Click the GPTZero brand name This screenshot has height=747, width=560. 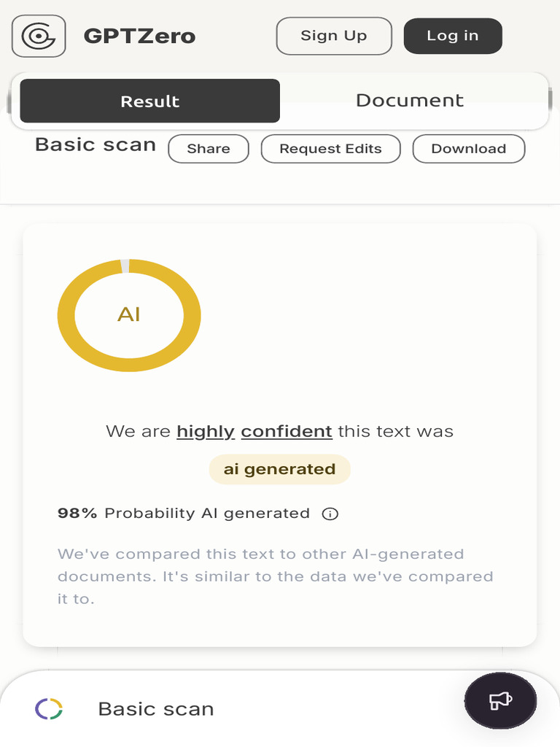pyautogui.click(x=139, y=36)
